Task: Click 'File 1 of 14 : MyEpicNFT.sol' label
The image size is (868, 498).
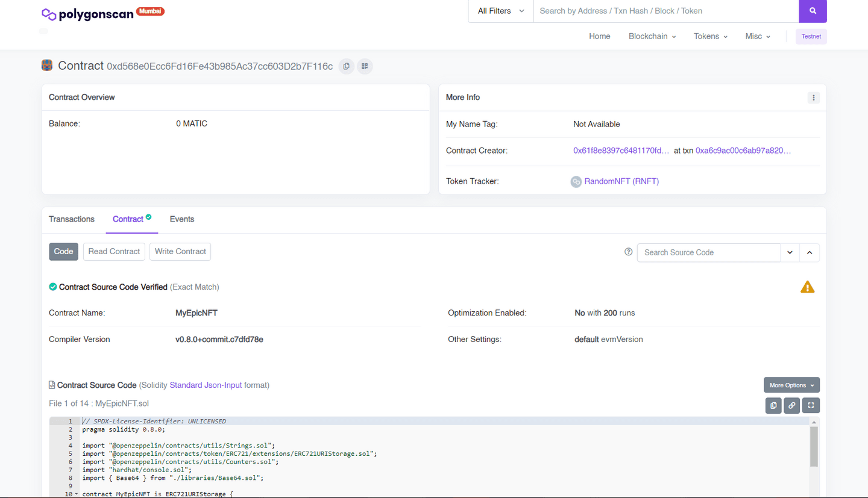Action: click(99, 403)
